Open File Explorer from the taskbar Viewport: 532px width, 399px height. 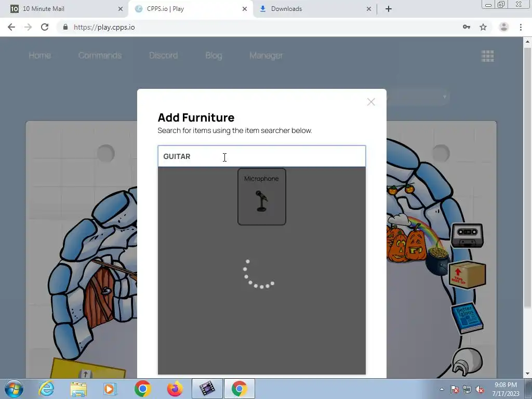(78, 389)
